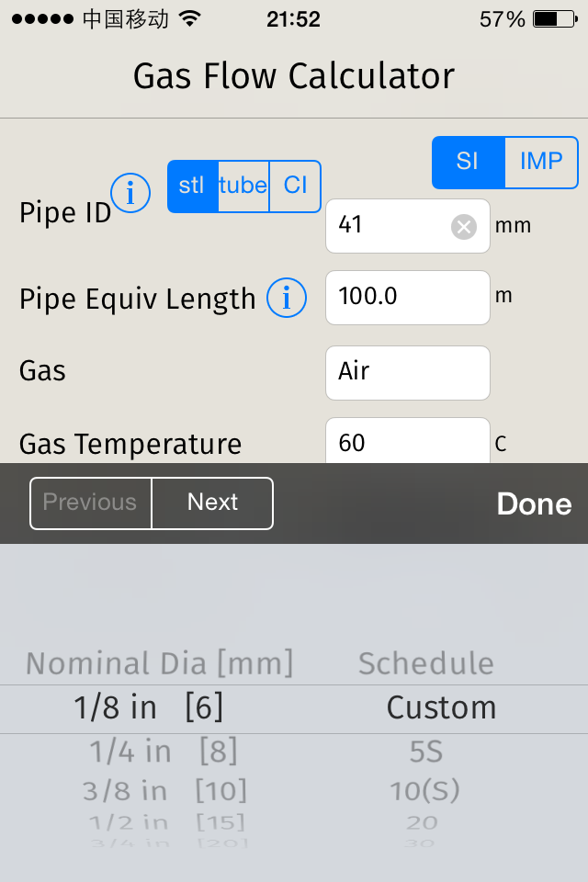The image size is (588, 882).
Task: Choose CI pipe material segment
Action: 295,186
